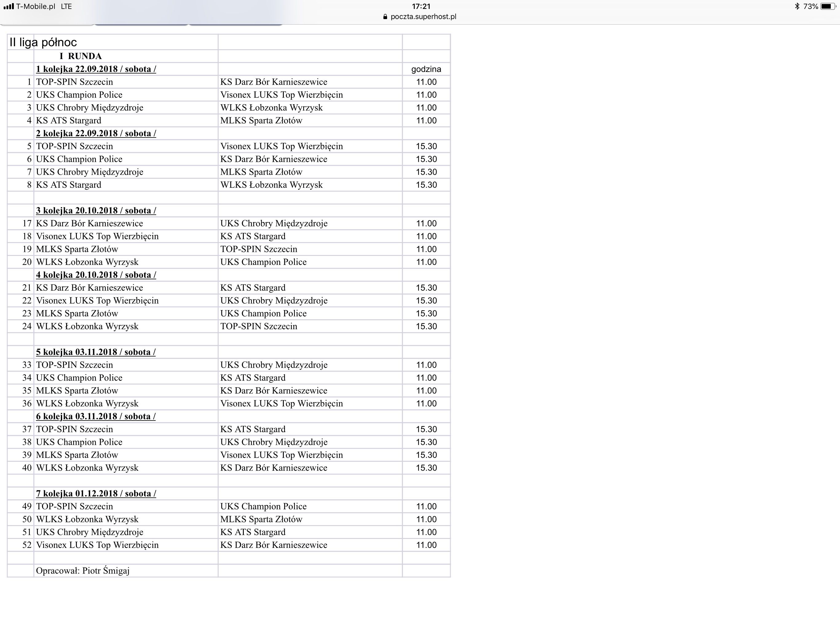Select MLKS Sparta Złotów in match 7

coord(261,172)
